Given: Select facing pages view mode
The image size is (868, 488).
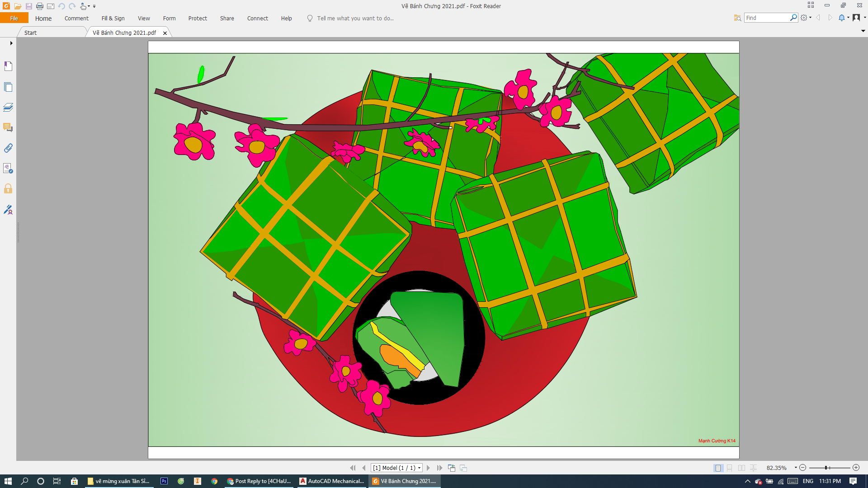Looking at the screenshot, I should click(x=741, y=468).
